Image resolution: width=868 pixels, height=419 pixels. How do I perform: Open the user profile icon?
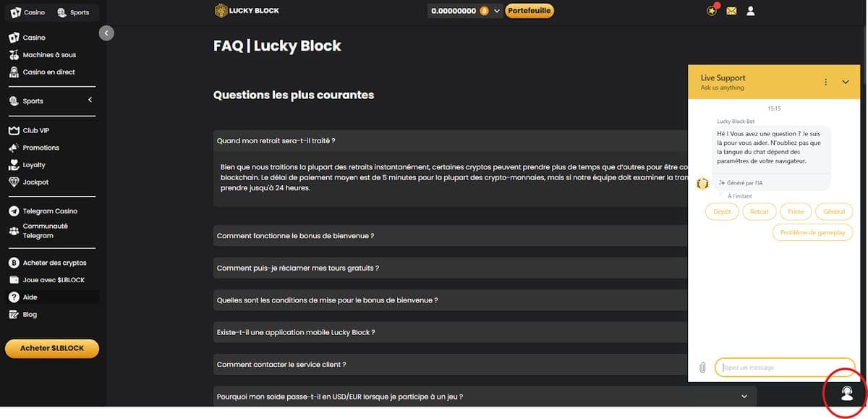(750, 12)
